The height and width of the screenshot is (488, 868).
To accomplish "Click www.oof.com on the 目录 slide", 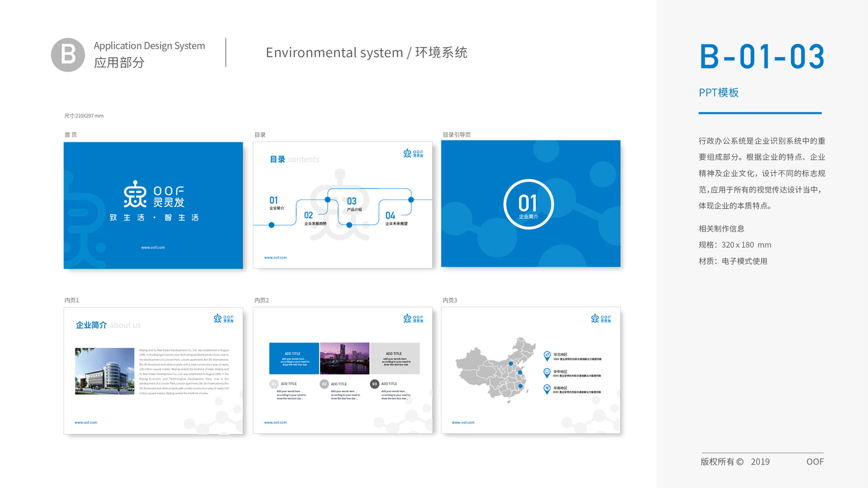I will point(276,257).
